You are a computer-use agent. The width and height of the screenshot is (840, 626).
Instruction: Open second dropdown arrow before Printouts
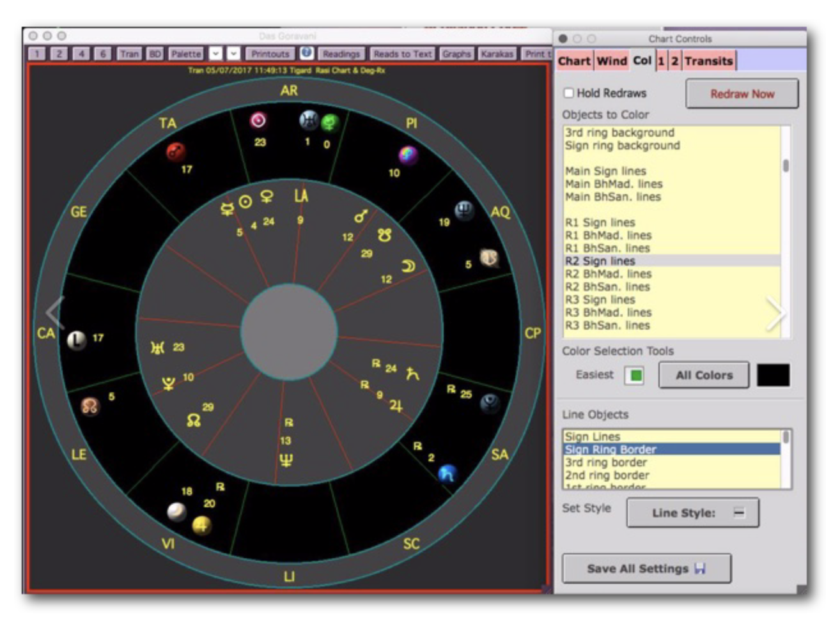click(234, 54)
